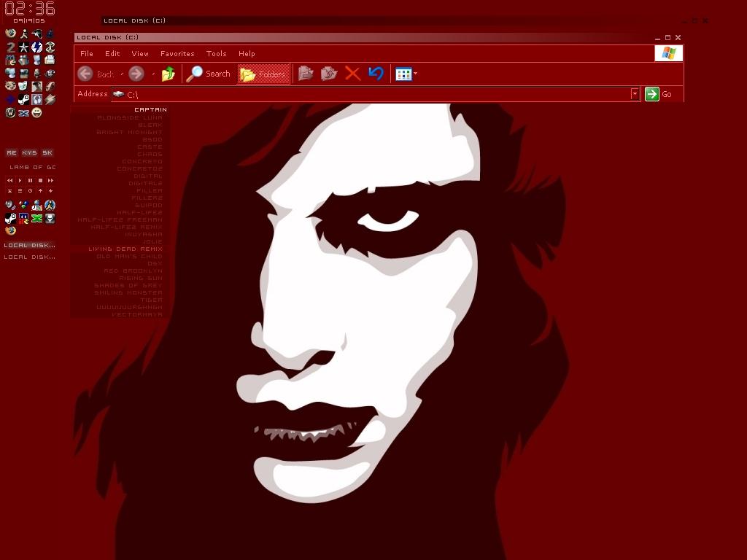Viewport: 747px width, 560px height.
Task: Click the 02:36 desktop clock
Action: click(29, 9)
